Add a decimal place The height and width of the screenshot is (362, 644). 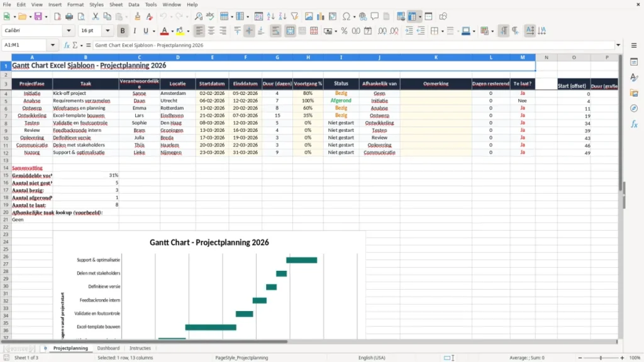(x=382, y=31)
